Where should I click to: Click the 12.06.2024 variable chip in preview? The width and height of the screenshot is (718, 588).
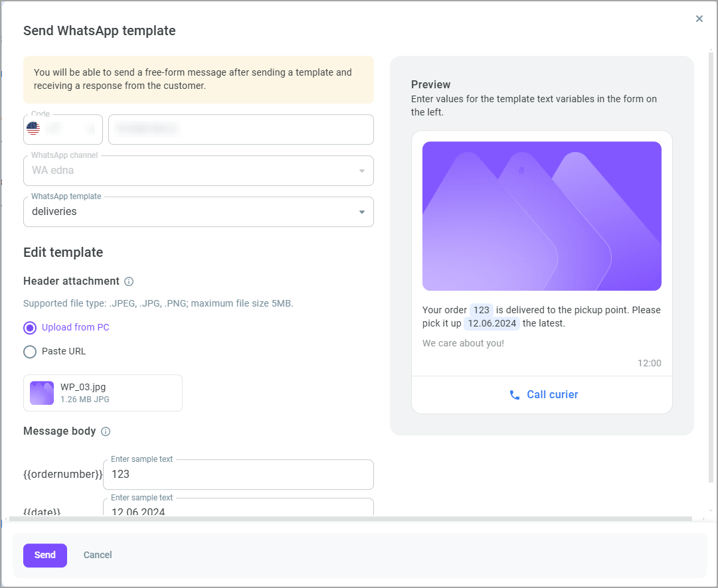492,323
